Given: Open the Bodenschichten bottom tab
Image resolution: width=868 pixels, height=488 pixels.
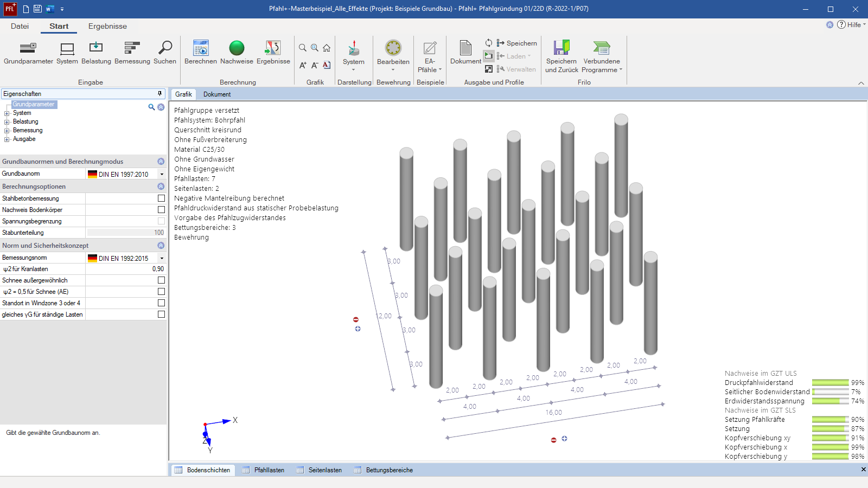Looking at the screenshot, I should (203, 470).
